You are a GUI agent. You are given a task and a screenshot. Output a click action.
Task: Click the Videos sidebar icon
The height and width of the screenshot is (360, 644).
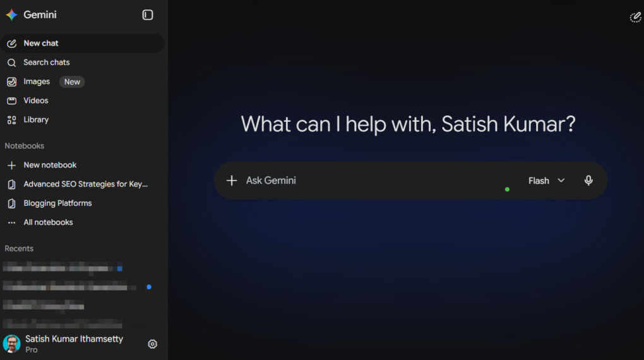coord(11,100)
